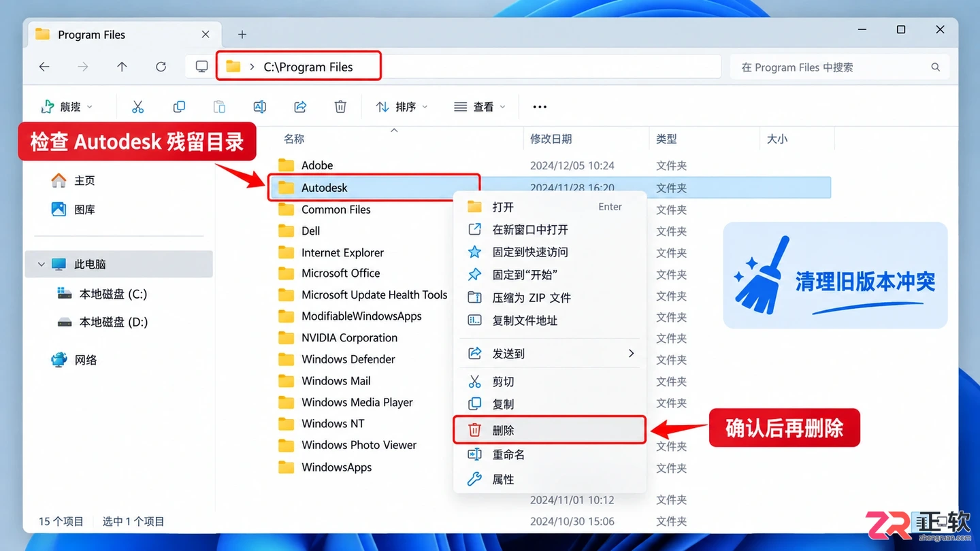This screenshot has width=980, height=551.
Task: Expand the 发送到 submenu arrow
Action: pos(631,353)
